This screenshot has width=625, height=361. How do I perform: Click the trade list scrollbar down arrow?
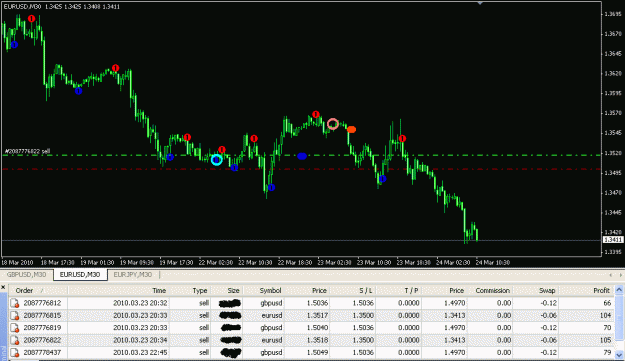pos(619,354)
